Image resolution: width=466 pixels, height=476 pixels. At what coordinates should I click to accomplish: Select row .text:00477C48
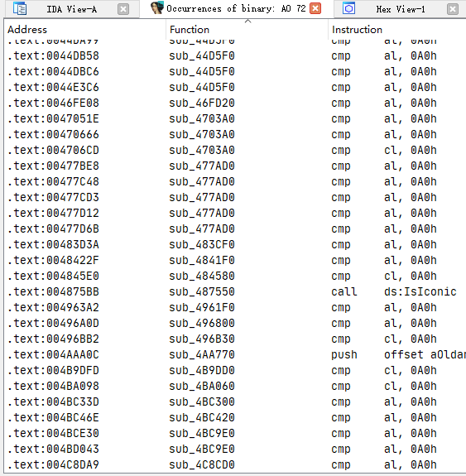click(235, 182)
